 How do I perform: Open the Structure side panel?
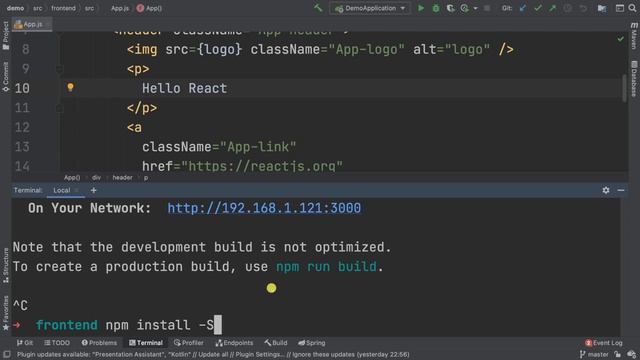(x=6, y=265)
